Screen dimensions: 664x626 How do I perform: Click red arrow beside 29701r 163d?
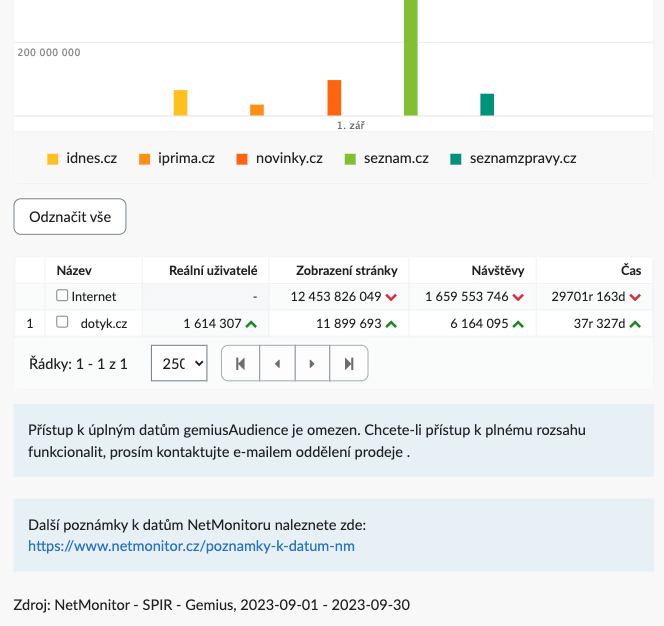click(x=635, y=297)
